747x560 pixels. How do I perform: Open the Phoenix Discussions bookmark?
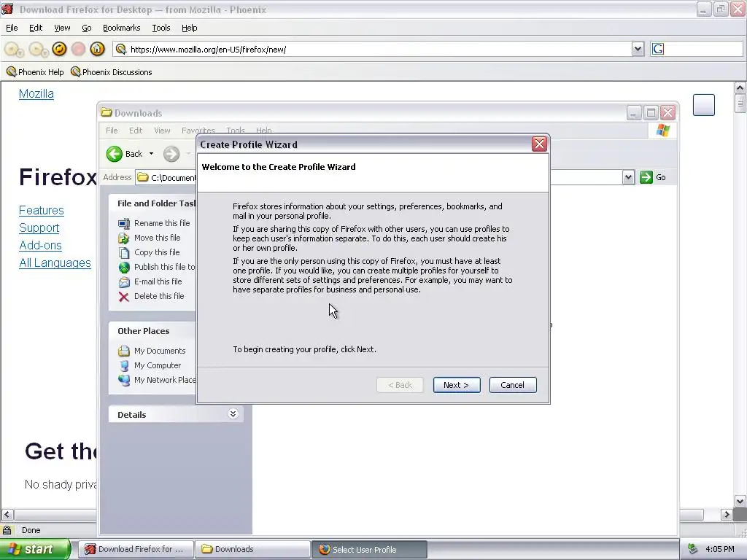coord(112,72)
